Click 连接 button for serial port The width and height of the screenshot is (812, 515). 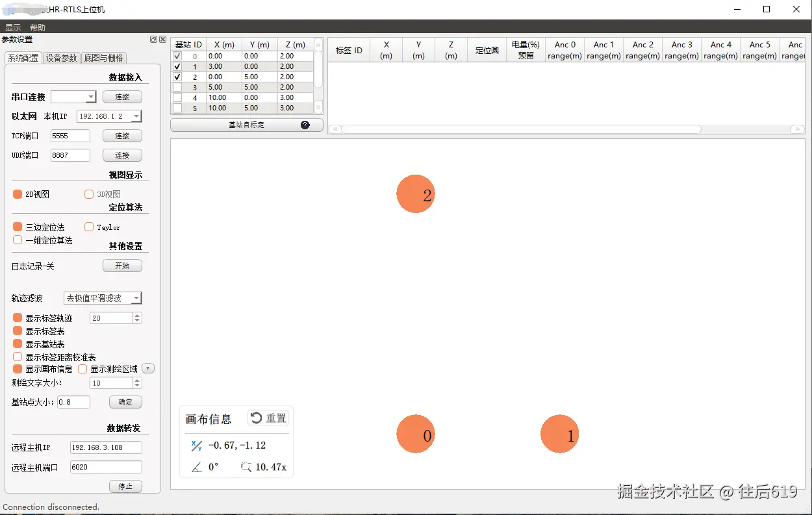point(122,97)
